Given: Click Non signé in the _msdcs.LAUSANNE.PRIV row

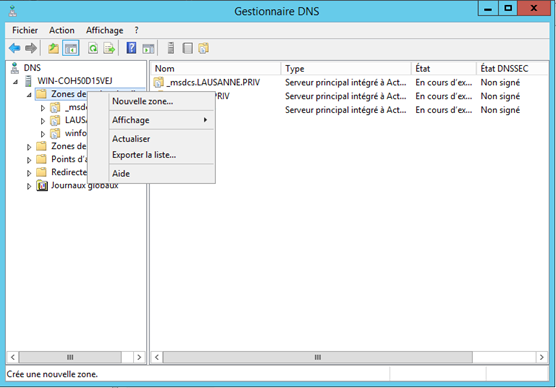Looking at the screenshot, I should click(x=500, y=82).
